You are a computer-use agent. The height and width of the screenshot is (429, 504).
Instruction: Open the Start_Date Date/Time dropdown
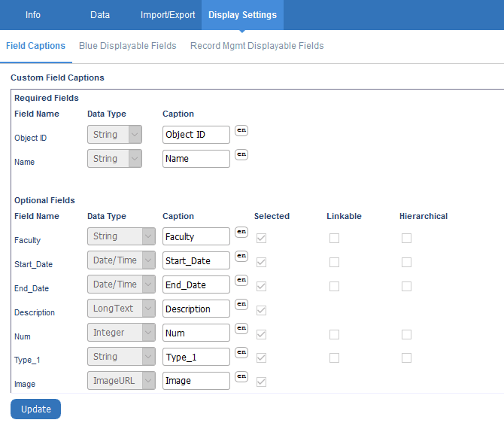tap(121, 260)
